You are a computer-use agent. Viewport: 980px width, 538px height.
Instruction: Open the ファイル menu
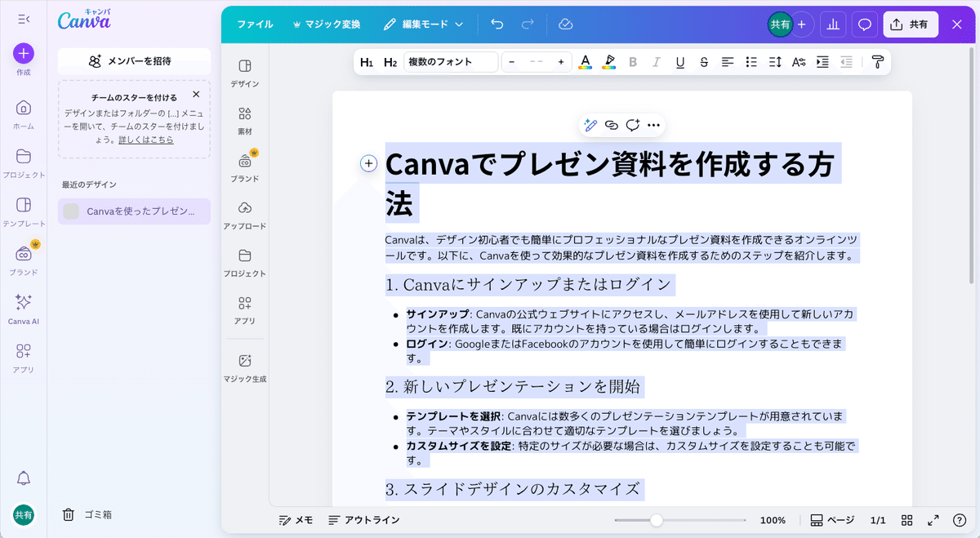pyautogui.click(x=255, y=24)
